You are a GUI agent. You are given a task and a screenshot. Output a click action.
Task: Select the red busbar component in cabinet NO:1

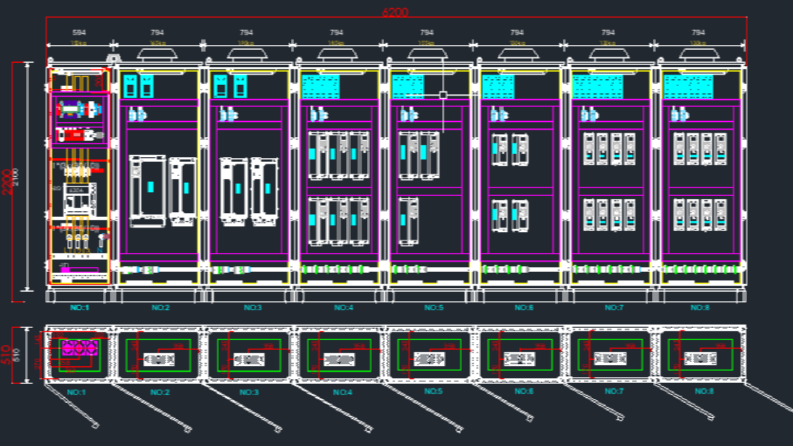pos(77,136)
